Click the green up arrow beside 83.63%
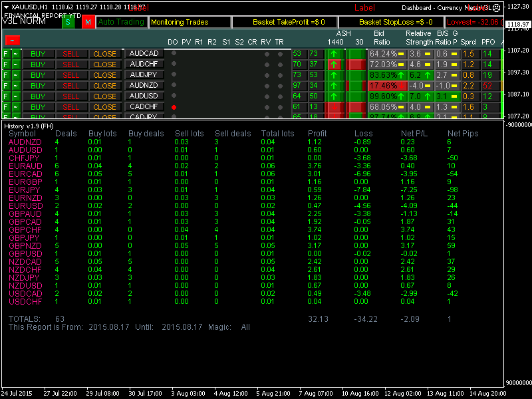532x399 pixels. (401, 75)
